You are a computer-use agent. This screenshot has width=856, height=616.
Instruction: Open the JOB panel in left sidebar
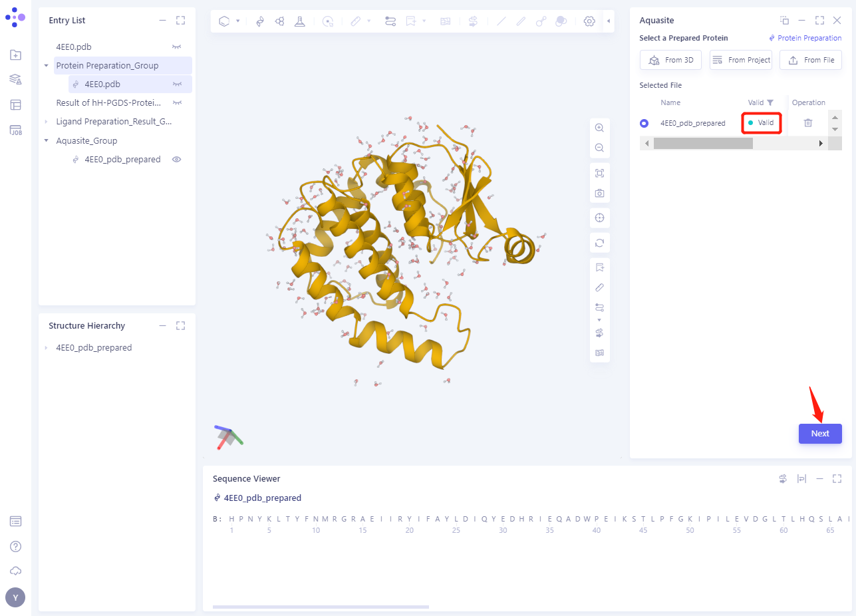coord(16,130)
